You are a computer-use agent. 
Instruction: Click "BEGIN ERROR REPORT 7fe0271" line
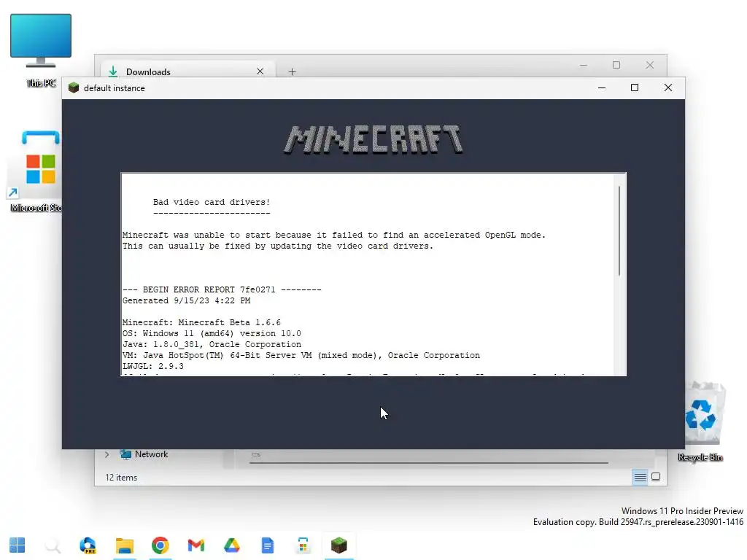[222, 289]
